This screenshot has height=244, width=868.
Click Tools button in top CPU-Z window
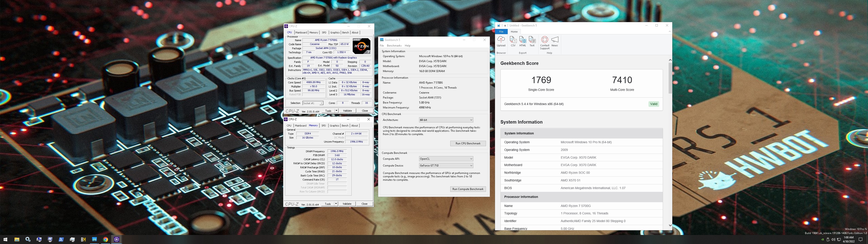(328, 111)
